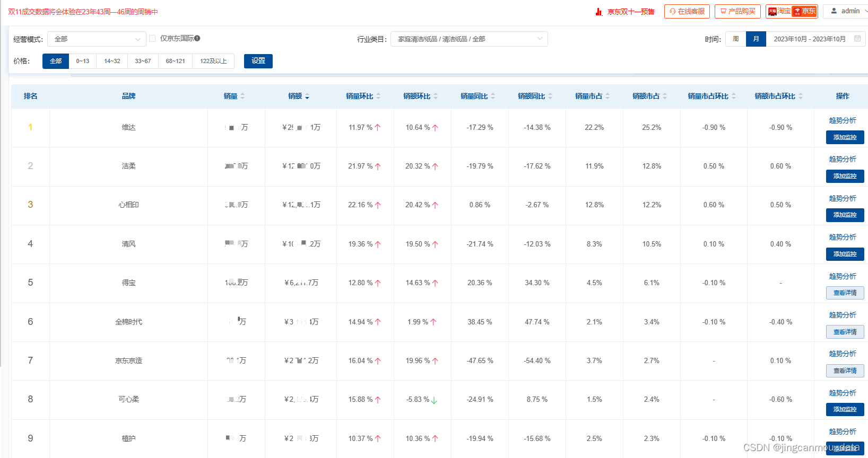The width and height of the screenshot is (868, 458).
Task: Click 添加监控 for 可心柔
Action: [x=845, y=409]
